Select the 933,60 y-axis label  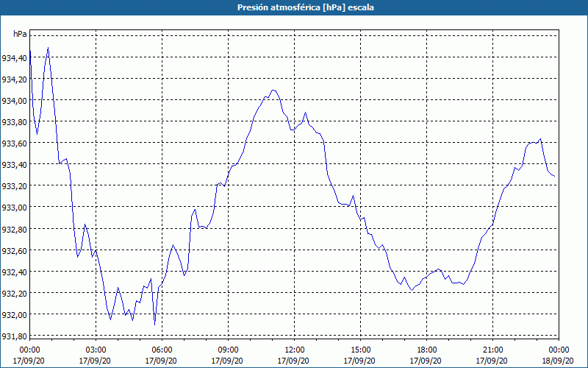coord(14,144)
